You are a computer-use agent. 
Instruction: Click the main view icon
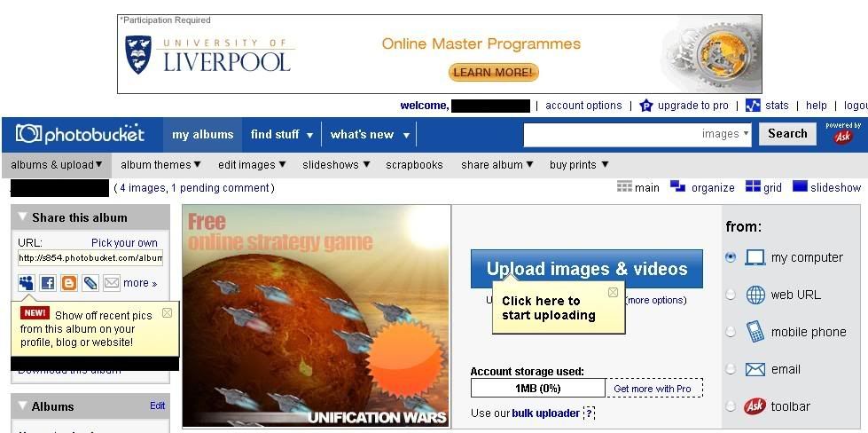[x=624, y=186]
